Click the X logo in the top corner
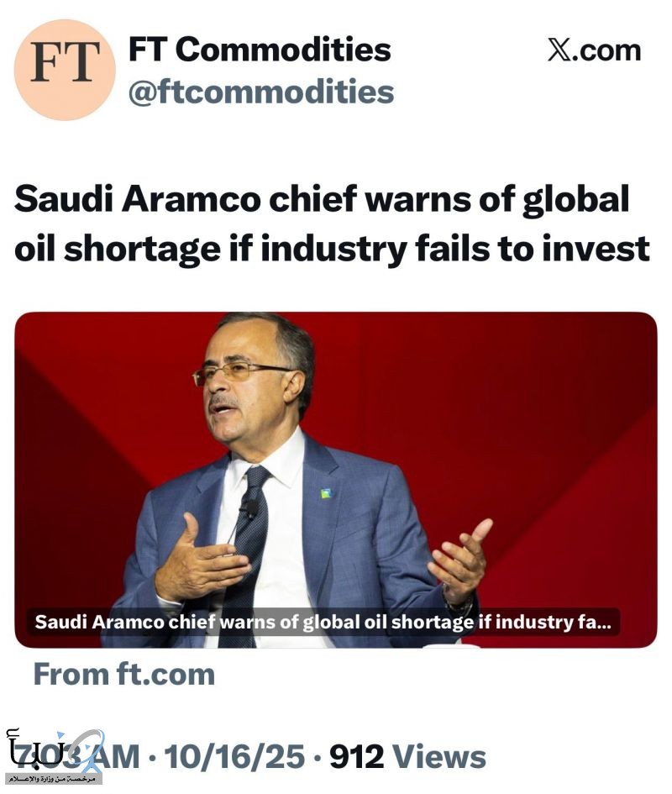The width and height of the screenshot is (672, 794). (x=559, y=50)
